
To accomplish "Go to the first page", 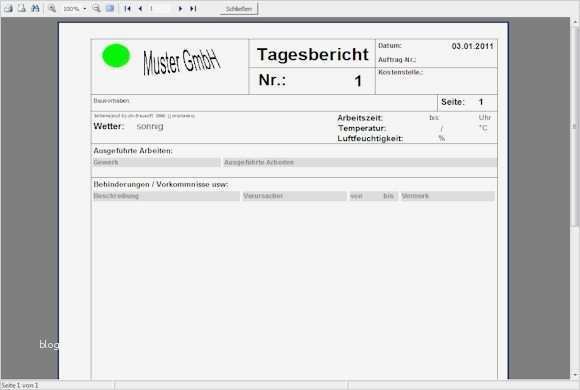I will coord(128,9).
